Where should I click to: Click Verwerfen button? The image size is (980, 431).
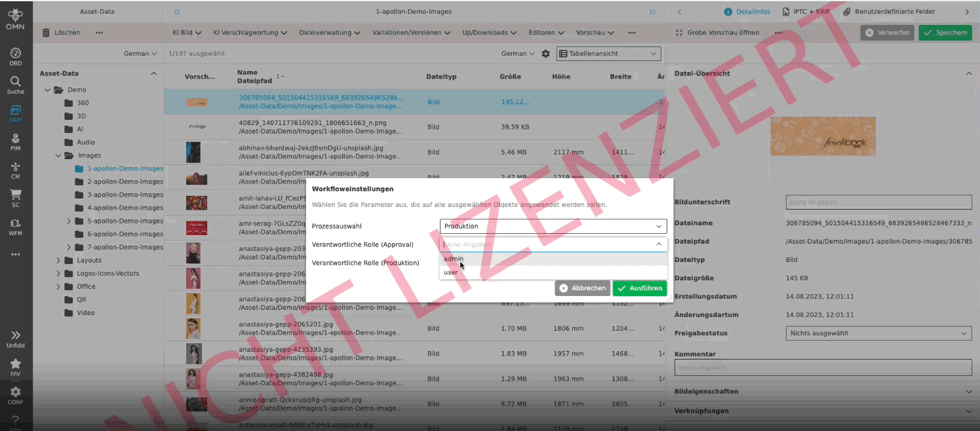click(887, 32)
